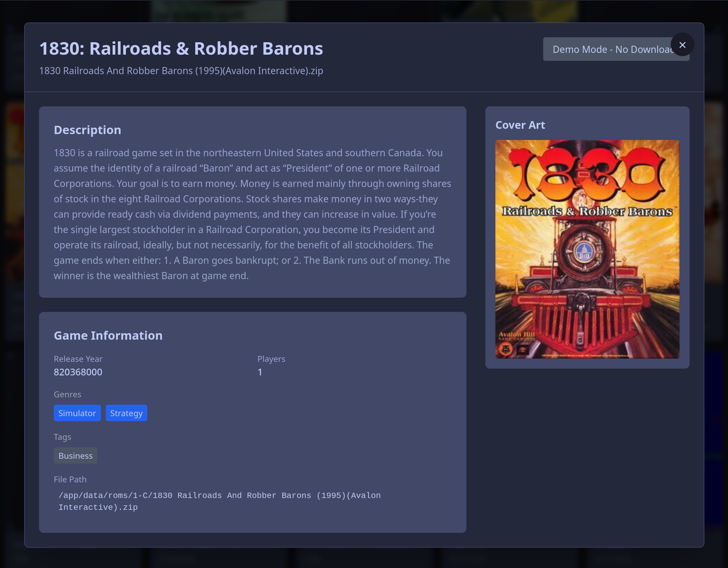Click the Release Year value 820368000
Image resolution: width=728 pixels, height=568 pixels.
(x=78, y=372)
